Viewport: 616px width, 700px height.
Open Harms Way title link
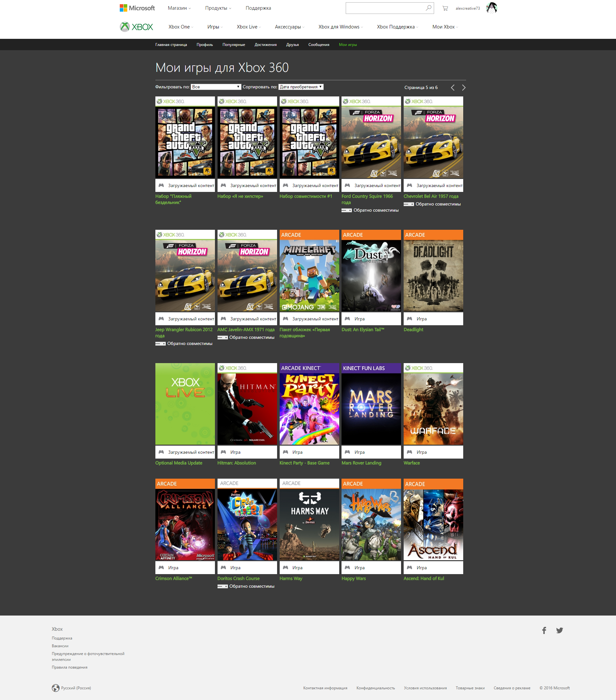[x=291, y=578]
